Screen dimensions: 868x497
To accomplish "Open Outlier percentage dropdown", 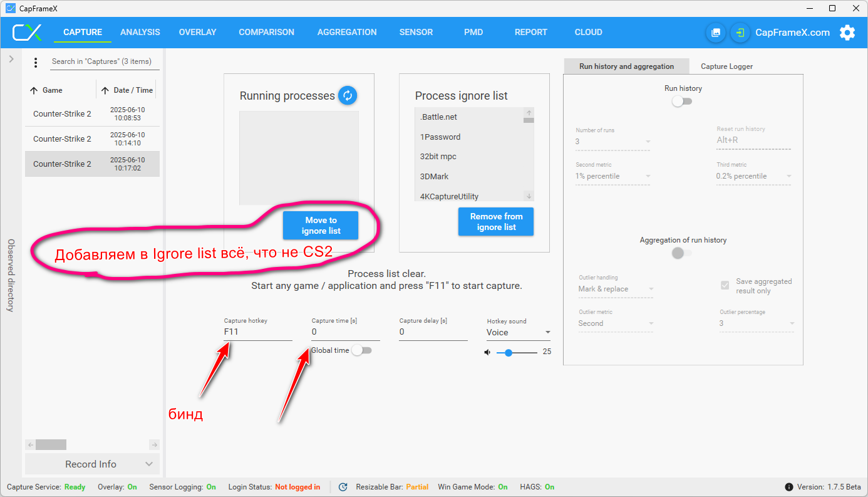I will tap(757, 323).
